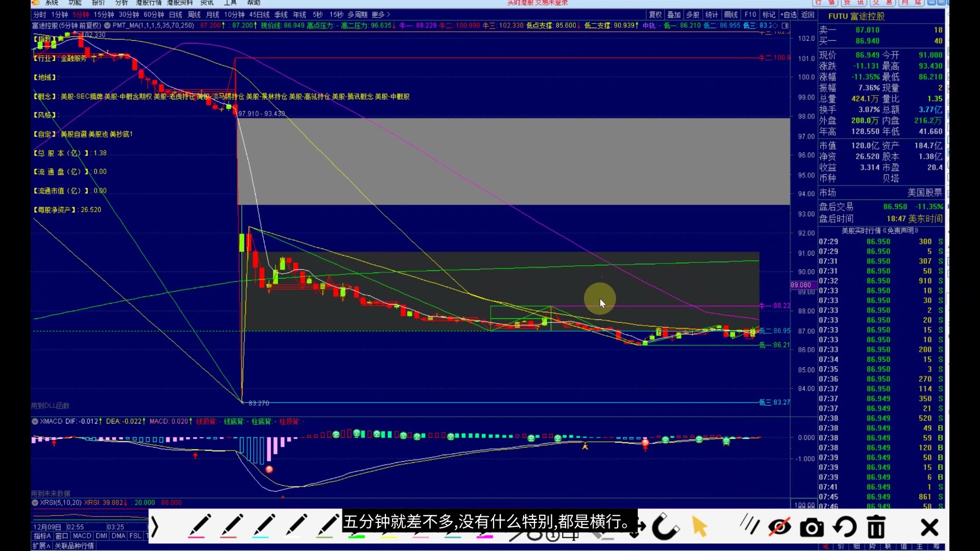This screenshot has height=551, width=980.
Task: Click the 12月09日 date on timeline
Action: 47,527
